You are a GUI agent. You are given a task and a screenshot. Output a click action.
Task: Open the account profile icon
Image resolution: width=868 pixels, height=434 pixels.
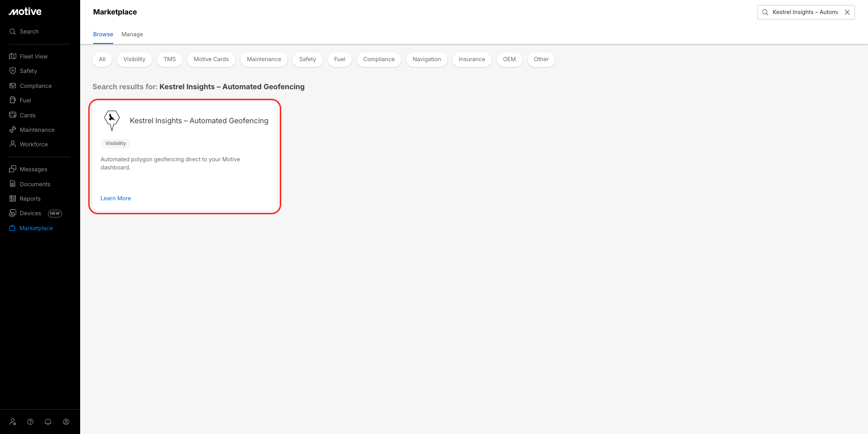pos(66,422)
